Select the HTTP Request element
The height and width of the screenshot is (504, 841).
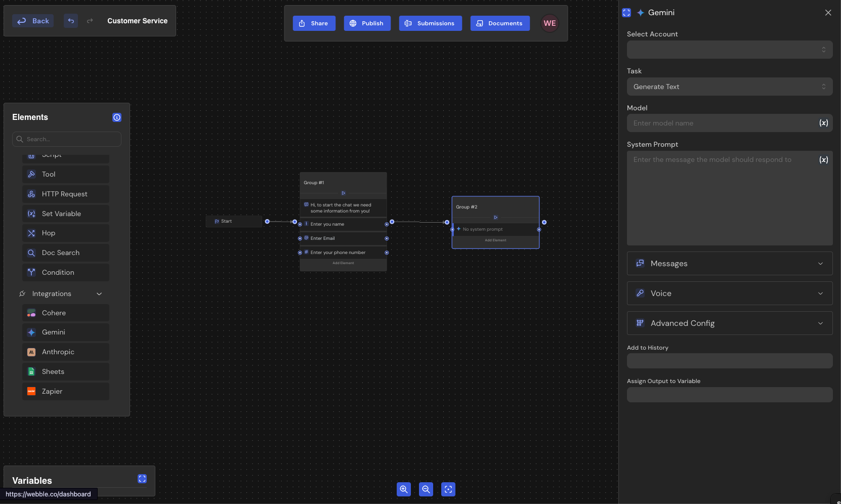click(66, 194)
